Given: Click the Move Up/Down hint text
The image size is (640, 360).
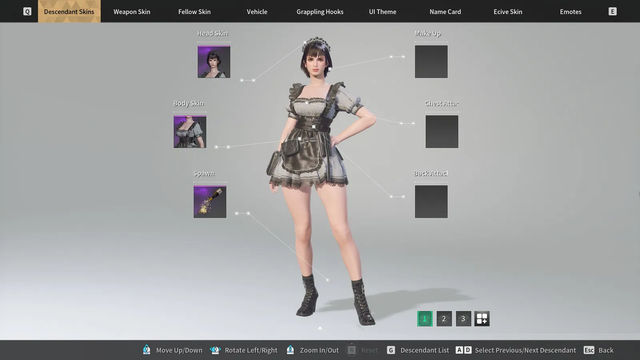Looking at the screenshot, I should [179, 350].
